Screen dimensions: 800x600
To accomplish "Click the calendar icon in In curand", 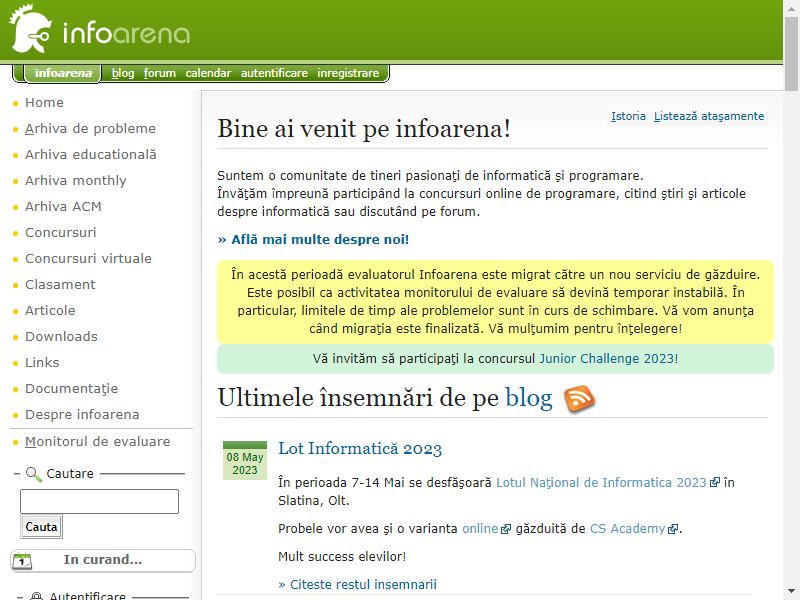I will coord(21,561).
